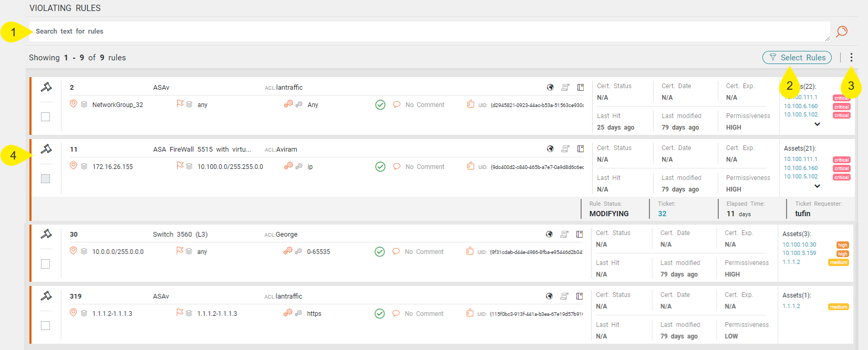The image size is (868, 350).
Task: Open asset 10.100.10.30 link in rule 30
Action: pos(799,245)
